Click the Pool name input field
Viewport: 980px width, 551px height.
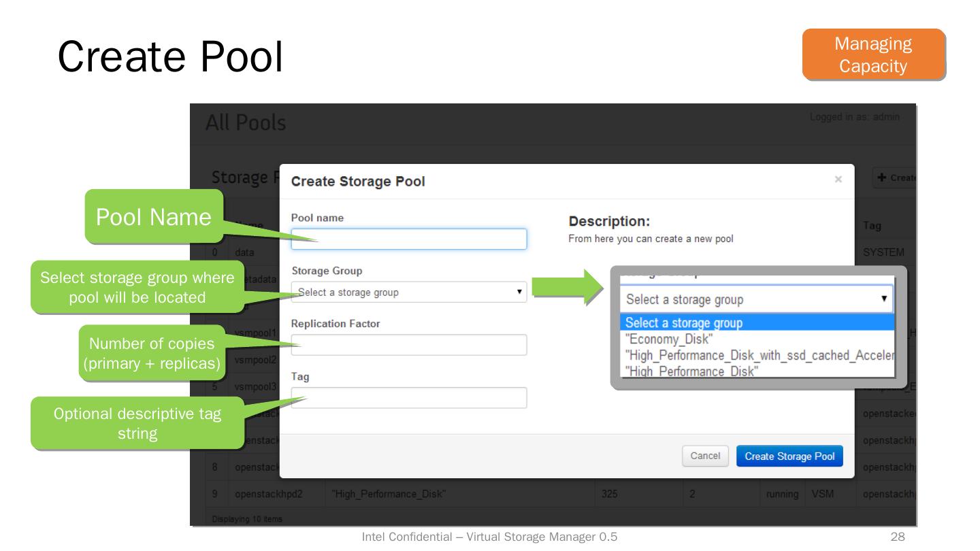tap(408, 239)
